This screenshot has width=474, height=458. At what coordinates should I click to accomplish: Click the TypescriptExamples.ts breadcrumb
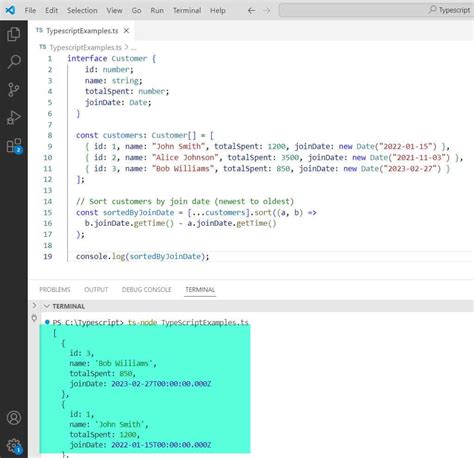[85, 47]
